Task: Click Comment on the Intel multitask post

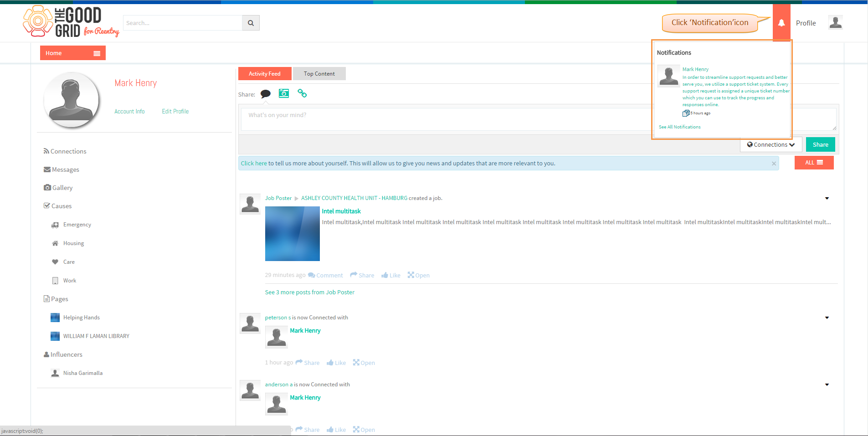Action: coord(325,275)
